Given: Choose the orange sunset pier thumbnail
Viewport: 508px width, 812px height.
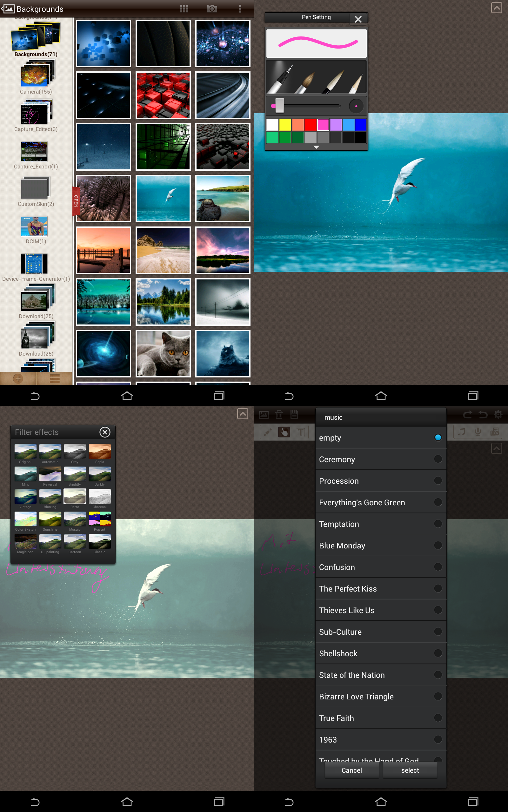Looking at the screenshot, I should click(x=104, y=250).
